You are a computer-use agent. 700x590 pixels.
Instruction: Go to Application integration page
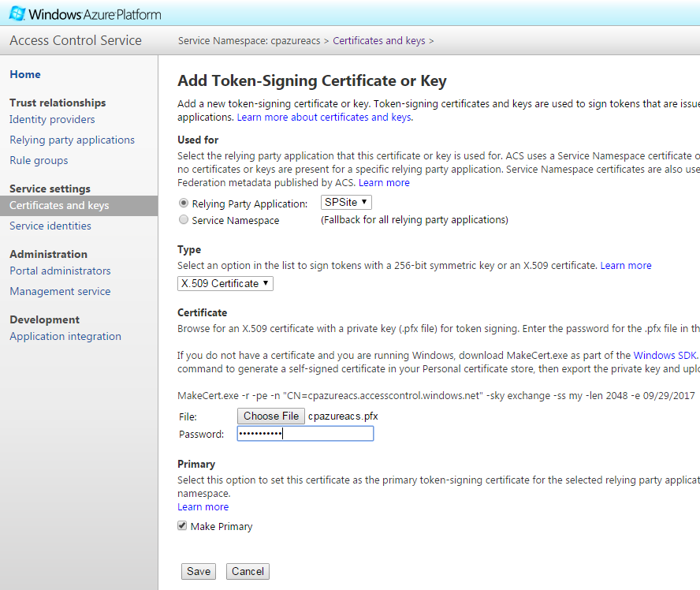pyautogui.click(x=65, y=336)
